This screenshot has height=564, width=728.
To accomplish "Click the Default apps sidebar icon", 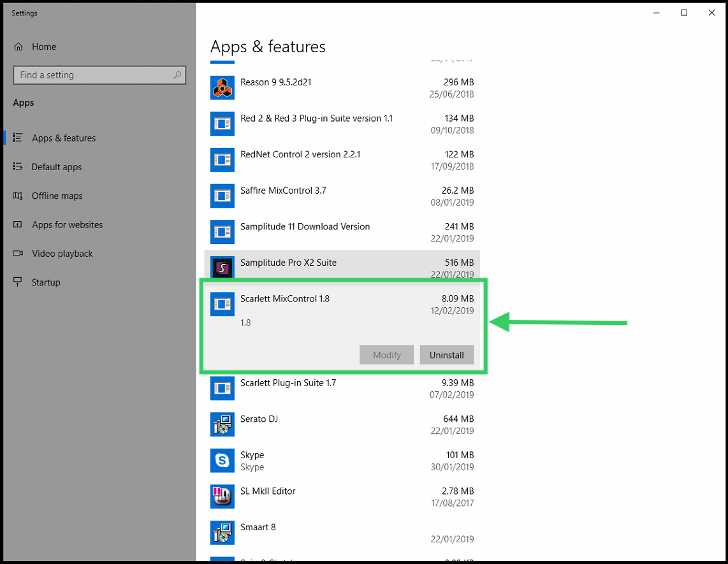I will coord(18,166).
